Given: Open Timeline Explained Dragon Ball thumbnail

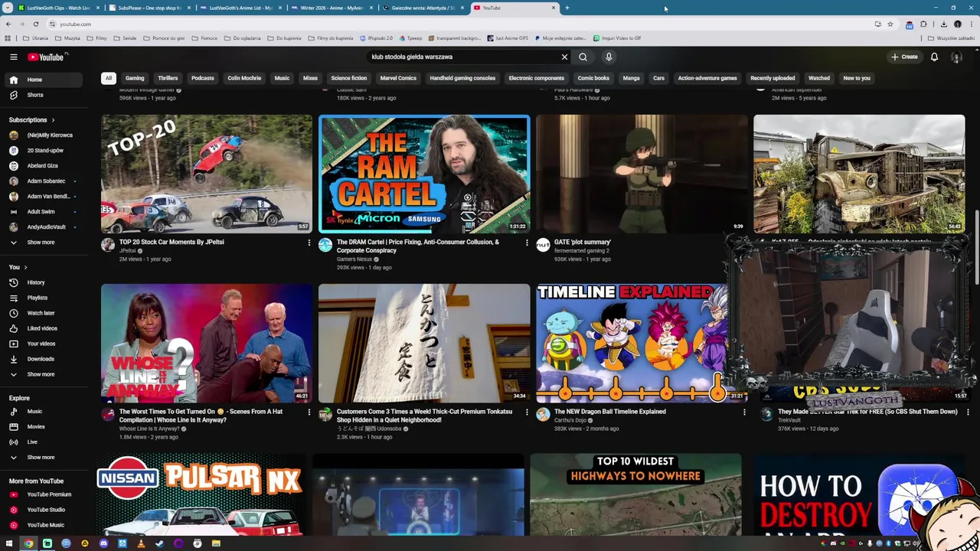Looking at the screenshot, I should tap(631, 344).
